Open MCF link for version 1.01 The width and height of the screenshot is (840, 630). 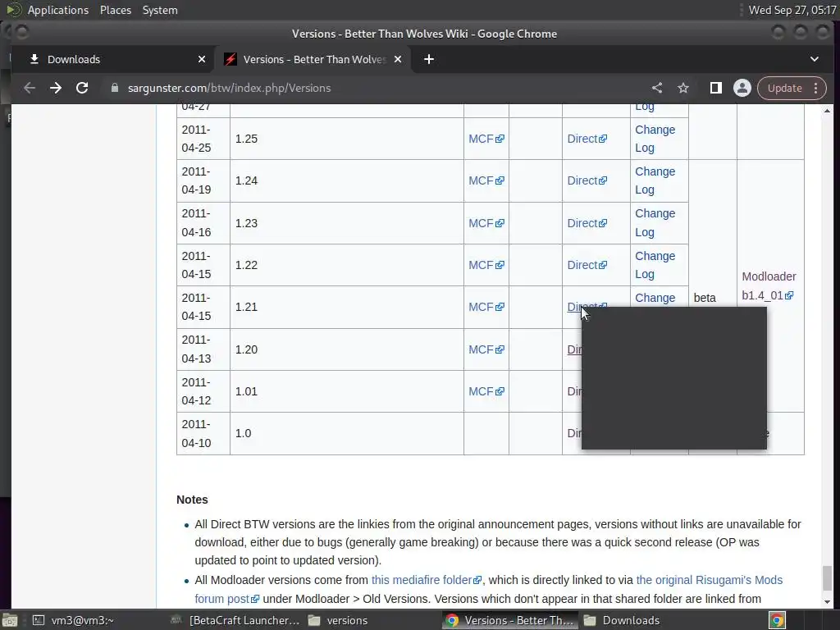(x=486, y=391)
